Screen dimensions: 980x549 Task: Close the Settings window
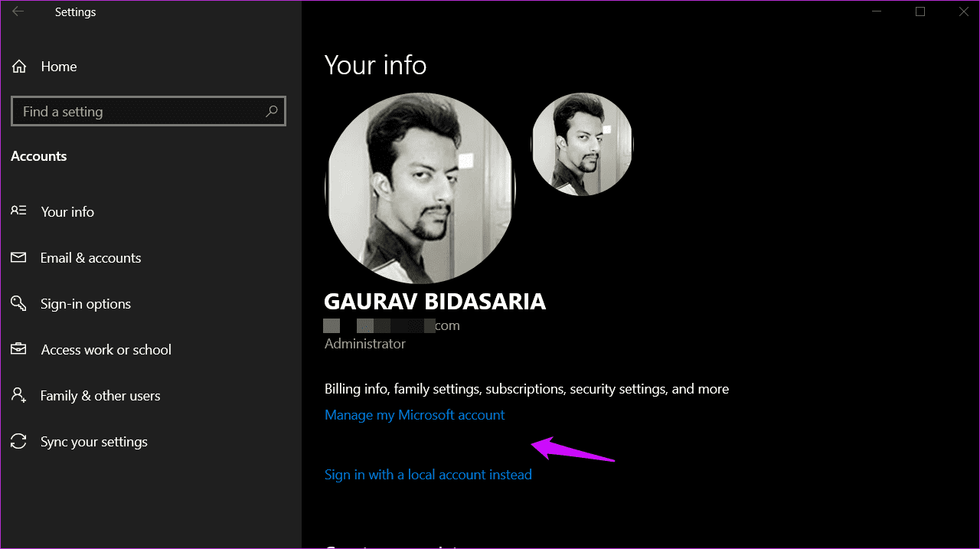[x=963, y=11]
